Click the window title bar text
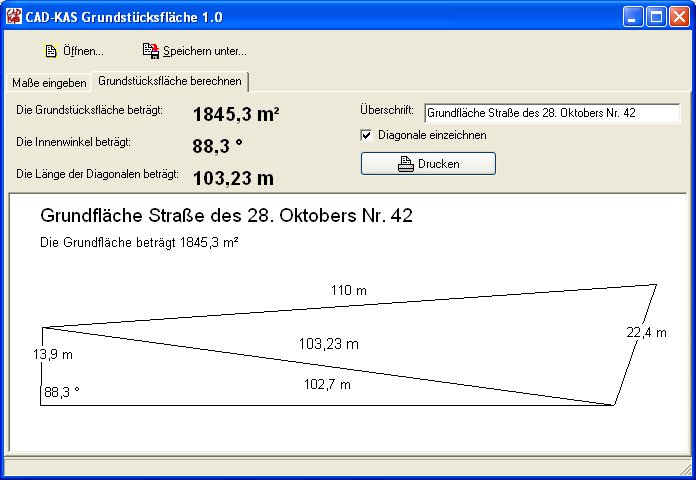This screenshot has width=696, height=480. 126,17
